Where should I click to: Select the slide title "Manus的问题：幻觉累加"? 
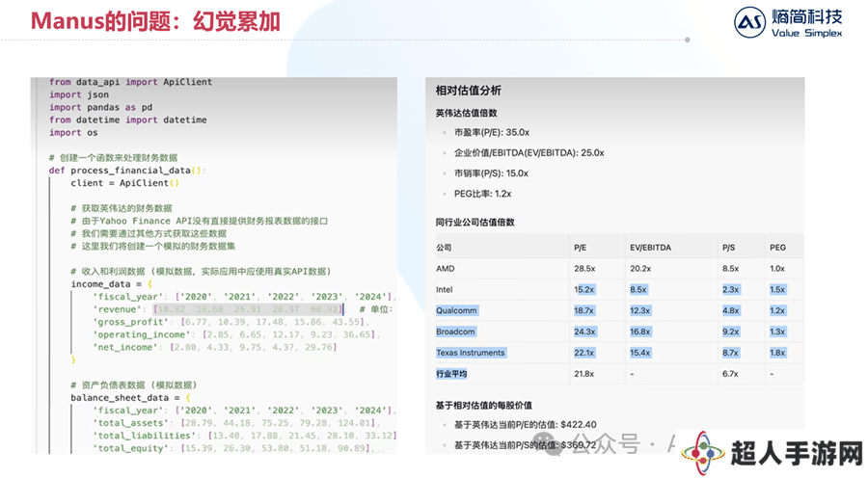[x=155, y=21]
